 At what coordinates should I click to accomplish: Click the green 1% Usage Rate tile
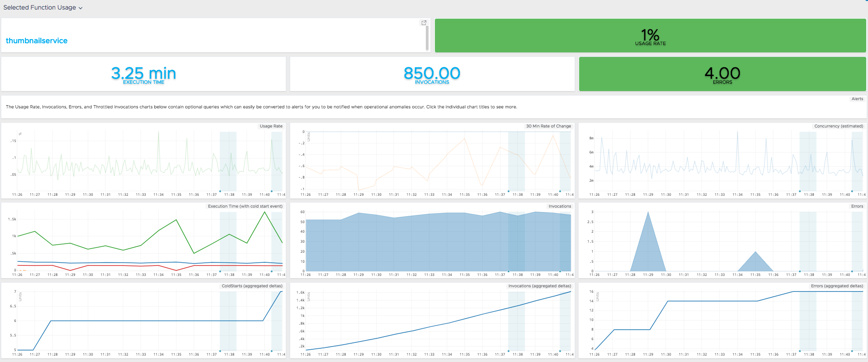click(x=650, y=36)
